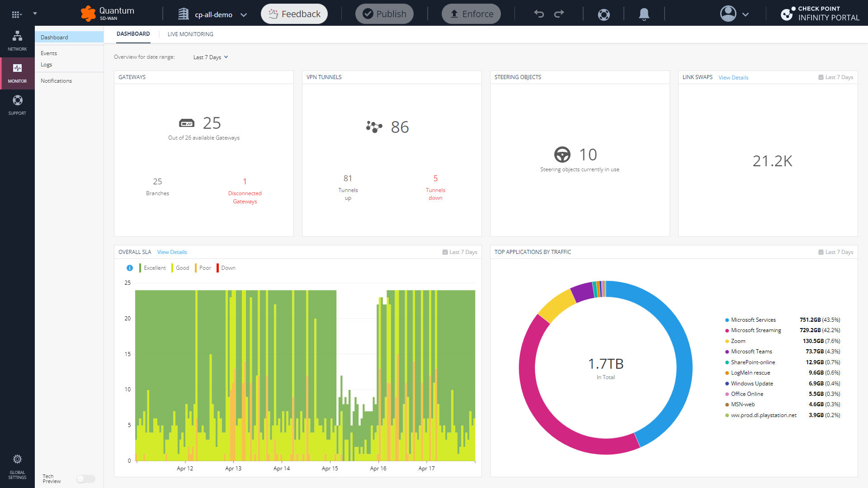Click the Feedback button
The height and width of the screenshot is (488, 868).
pyautogui.click(x=294, y=14)
